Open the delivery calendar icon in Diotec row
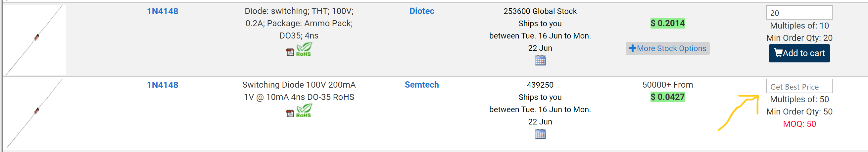The width and height of the screenshot is (868, 152). (540, 61)
